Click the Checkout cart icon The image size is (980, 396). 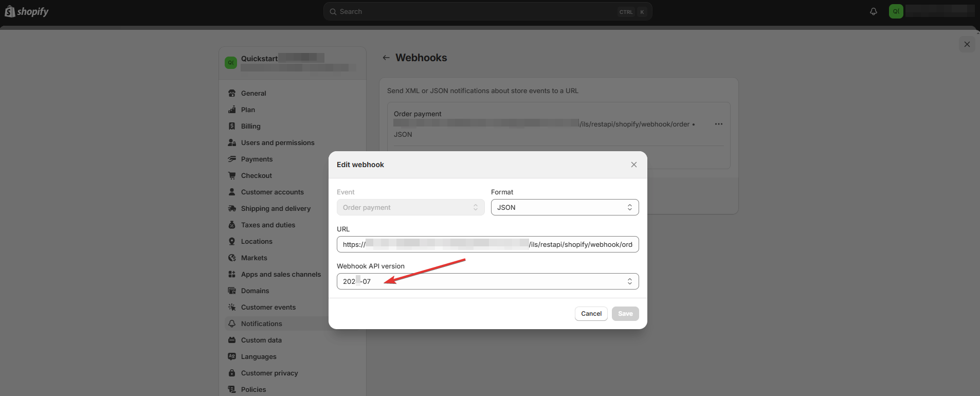pyautogui.click(x=232, y=175)
